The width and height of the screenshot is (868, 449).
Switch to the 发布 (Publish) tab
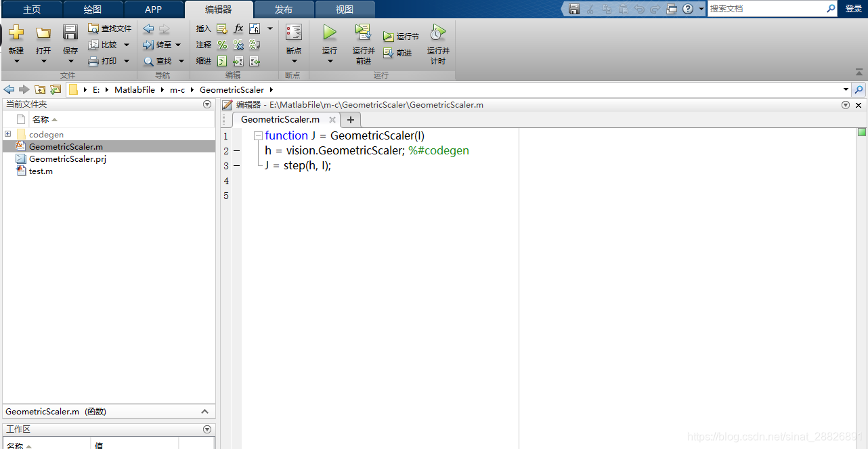tap(284, 9)
